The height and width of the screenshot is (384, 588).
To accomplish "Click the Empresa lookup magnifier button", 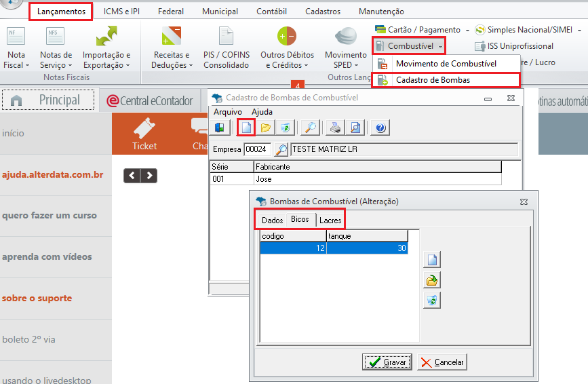I will 281,149.
